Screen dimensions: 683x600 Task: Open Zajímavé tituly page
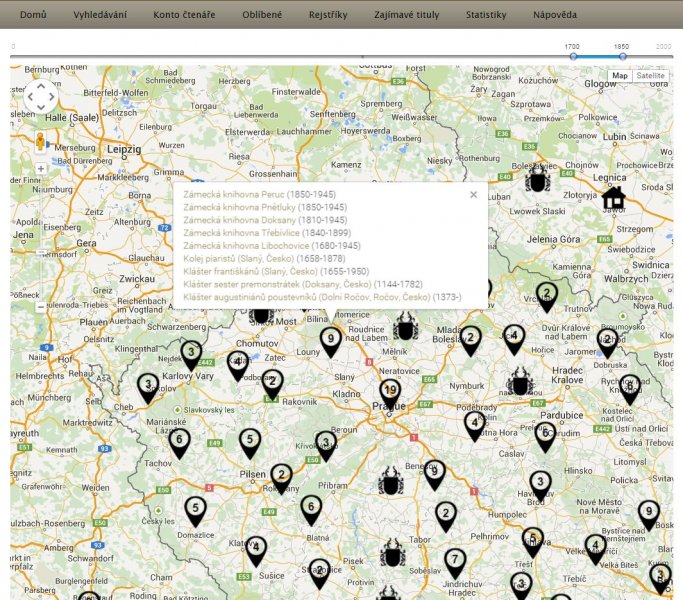click(x=406, y=15)
